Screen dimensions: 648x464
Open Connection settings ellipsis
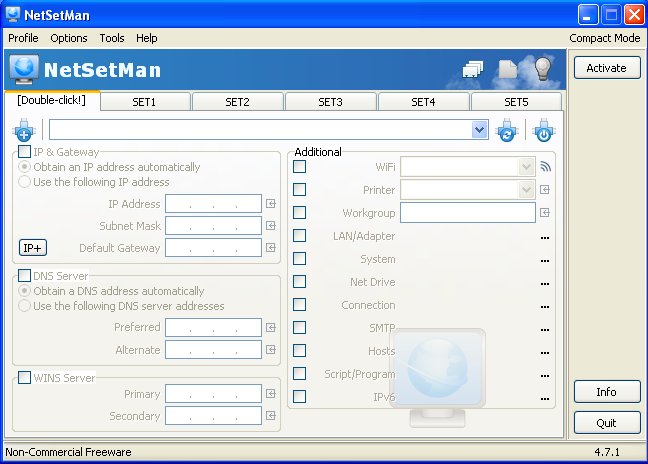pos(545,307)
